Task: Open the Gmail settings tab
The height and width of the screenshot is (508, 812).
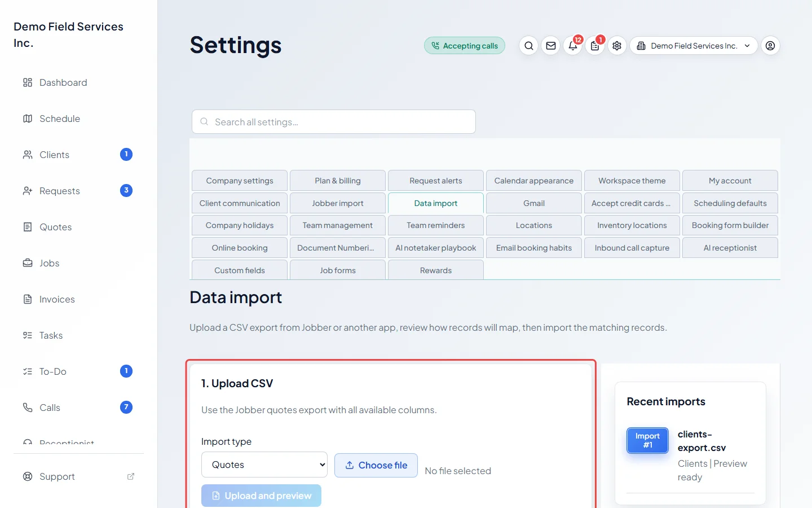Action: (x=534, y=203)
